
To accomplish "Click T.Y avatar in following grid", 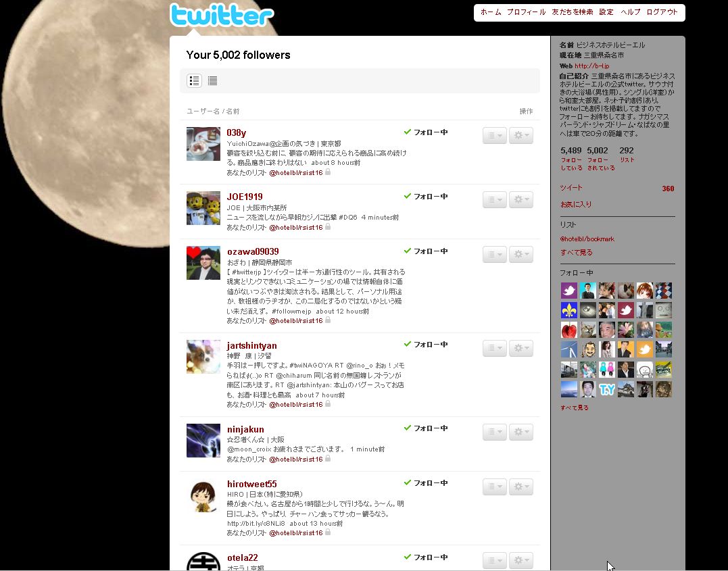I will (x=606, y=389).
